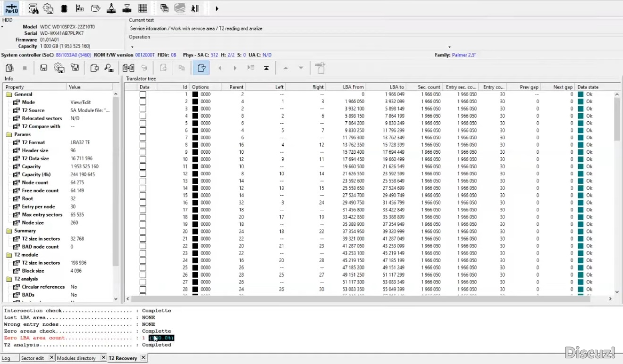Viewport: 623px width, 364px height.
Task: Click the grey stop square in T2 toolbar
Action: coord(25,68)
